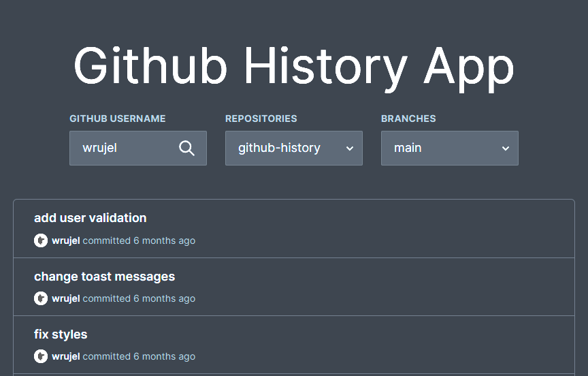
Task: Click the 'REPOSITORIES' label
Action: coord(261,119)
